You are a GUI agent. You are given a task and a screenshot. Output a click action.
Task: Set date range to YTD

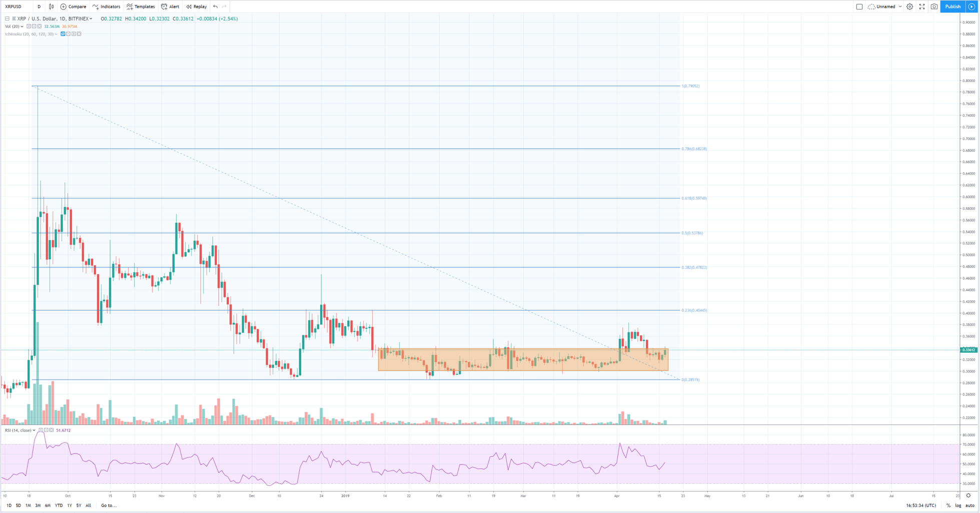pyautogui.click(x=59, y=505)
